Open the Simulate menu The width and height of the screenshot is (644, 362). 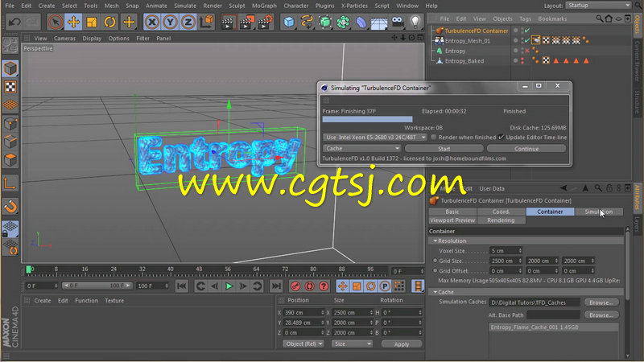point(185,6)
